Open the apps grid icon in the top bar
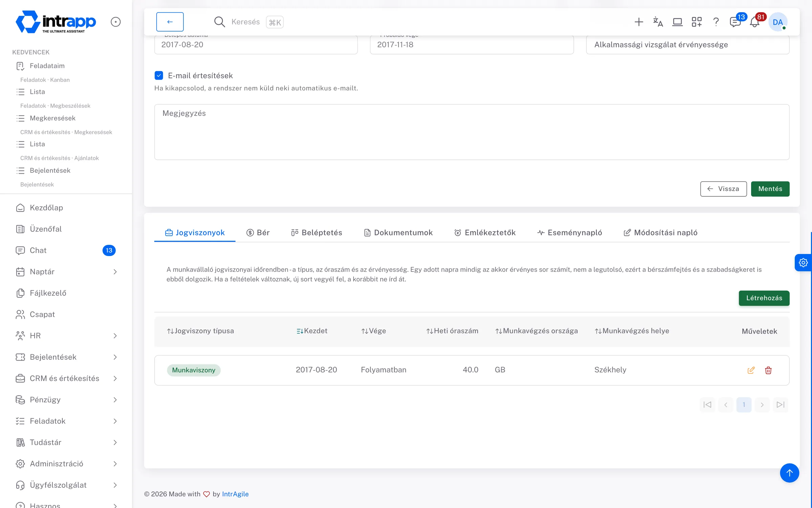Viewport: 812px width, 508px height. [697, 22]
